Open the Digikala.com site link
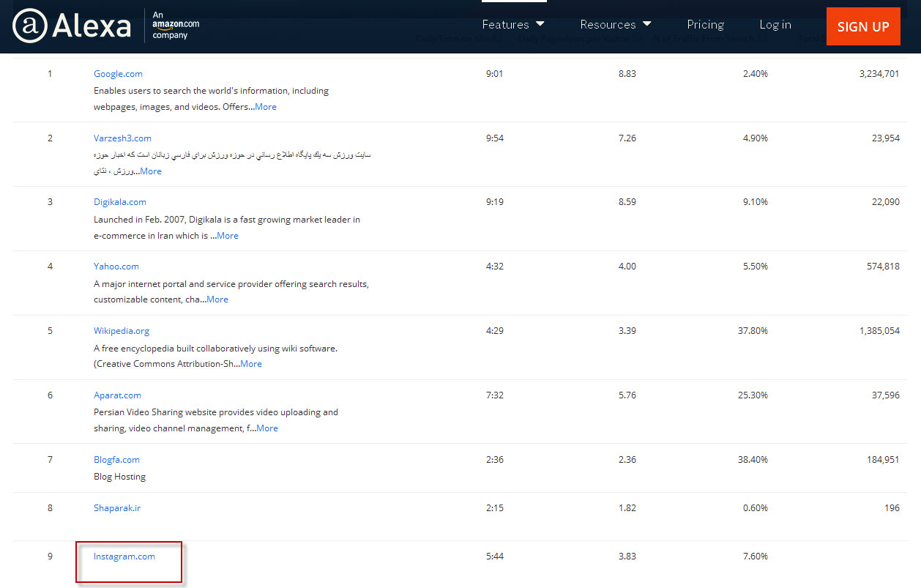 (120, 202)
